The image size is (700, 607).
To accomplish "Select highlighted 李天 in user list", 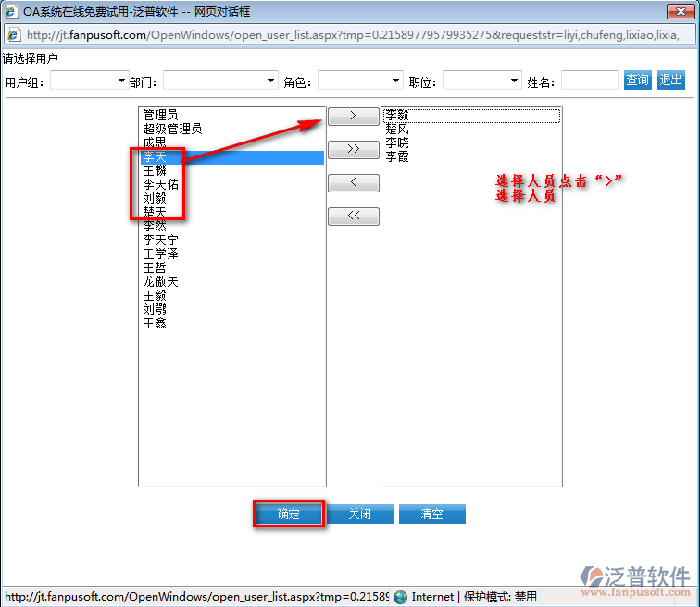I will click(231, 157).
